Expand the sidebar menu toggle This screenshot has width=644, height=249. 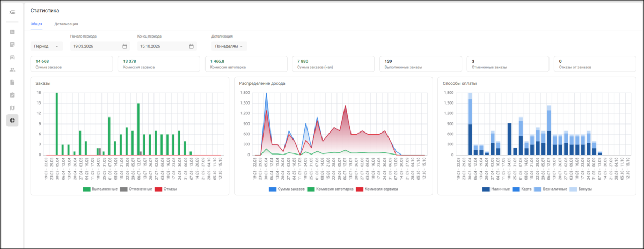point(12,12)
